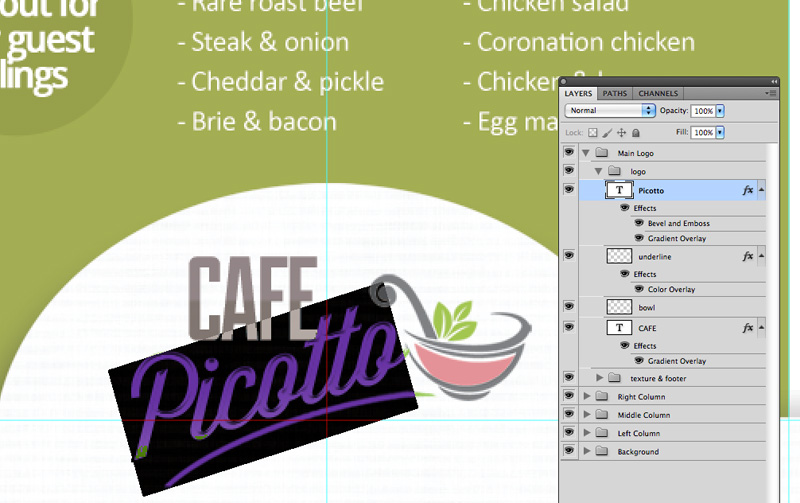Open the Opacity slider dropdown arrow
Screen dimensions: 800x503
pos(720,111)
